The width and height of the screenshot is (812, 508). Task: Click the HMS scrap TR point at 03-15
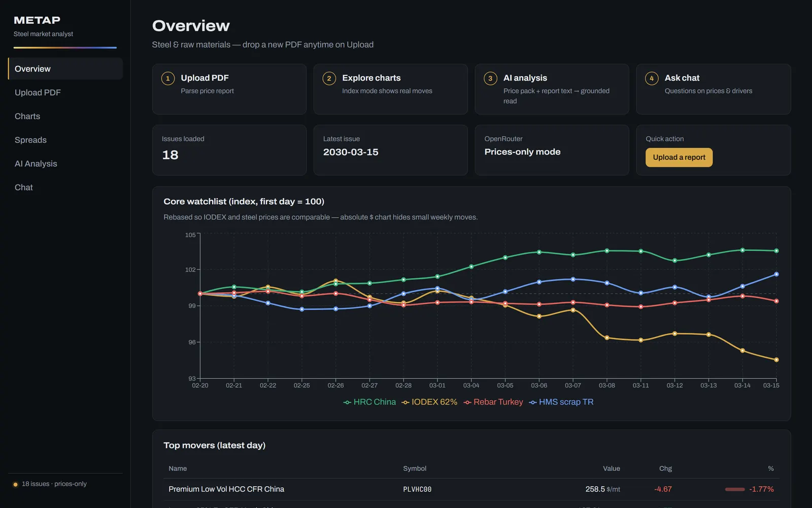[x=776, y=274]
